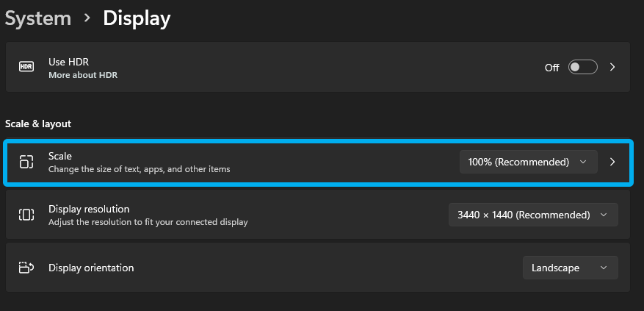Image resolution: width=644 pixels, height=311 pixels.
Task: Select the Use HDR label
Action: click(68, 62)
